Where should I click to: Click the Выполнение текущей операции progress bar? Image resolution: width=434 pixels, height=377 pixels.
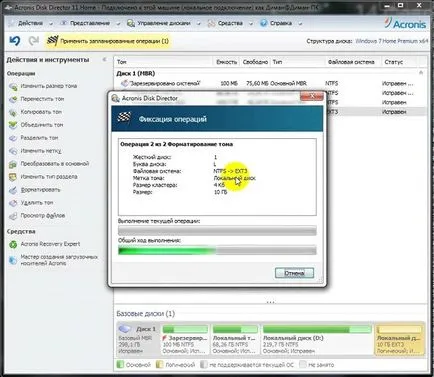[x=217, y=231]
